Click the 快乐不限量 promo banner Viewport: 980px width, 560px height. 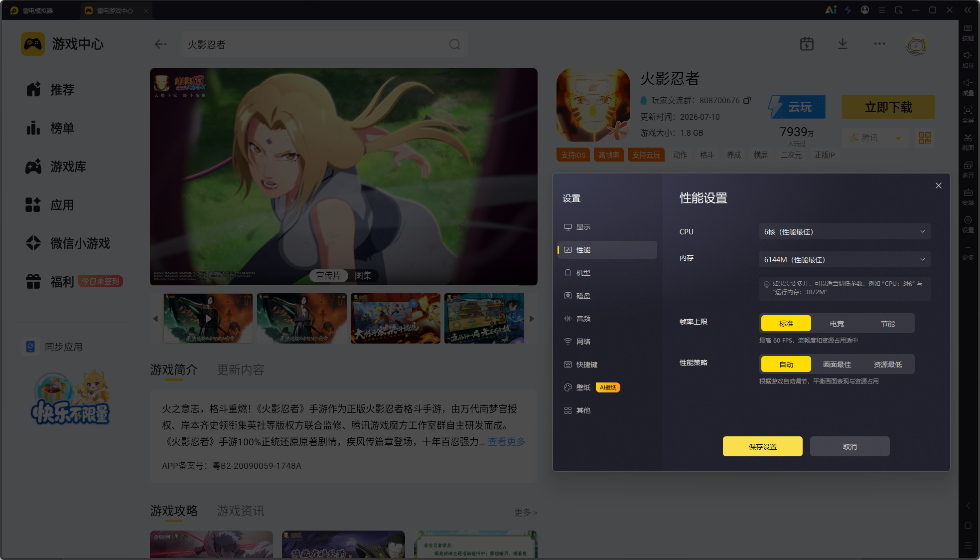click(x=71, y=398)
